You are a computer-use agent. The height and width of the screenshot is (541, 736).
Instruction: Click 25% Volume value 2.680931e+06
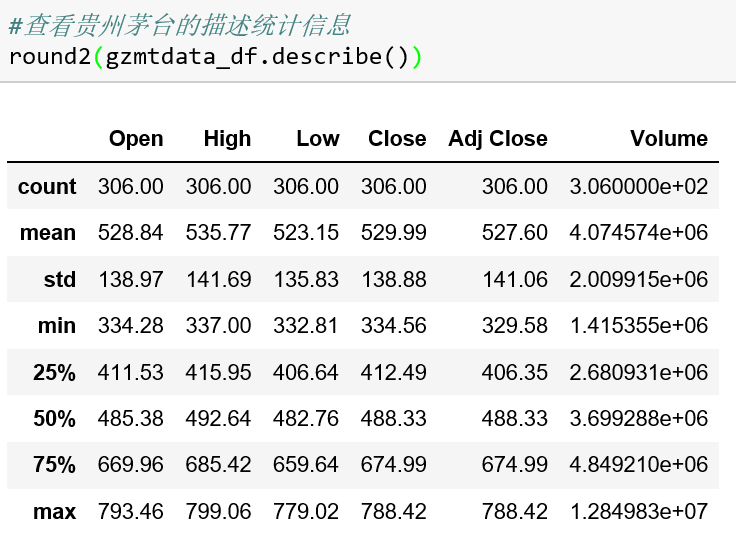click(639, 372)
